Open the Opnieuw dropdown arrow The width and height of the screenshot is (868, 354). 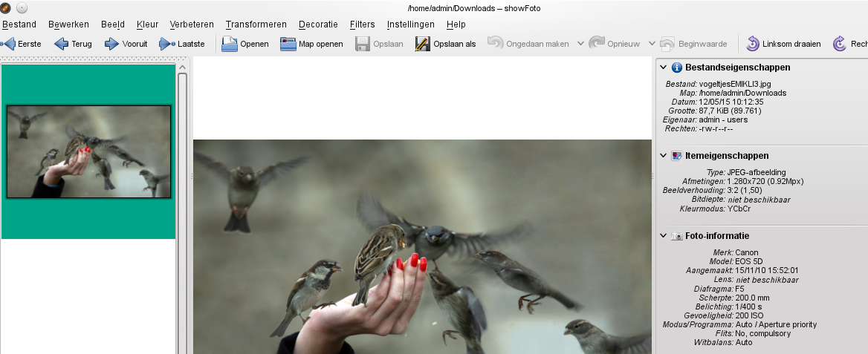652,44
